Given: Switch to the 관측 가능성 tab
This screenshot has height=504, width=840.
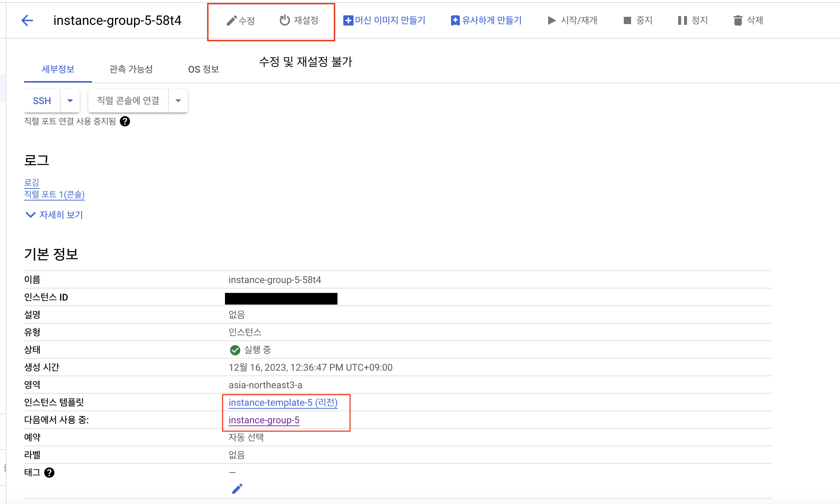Looking at the screenshot, I should coord(131,69).
